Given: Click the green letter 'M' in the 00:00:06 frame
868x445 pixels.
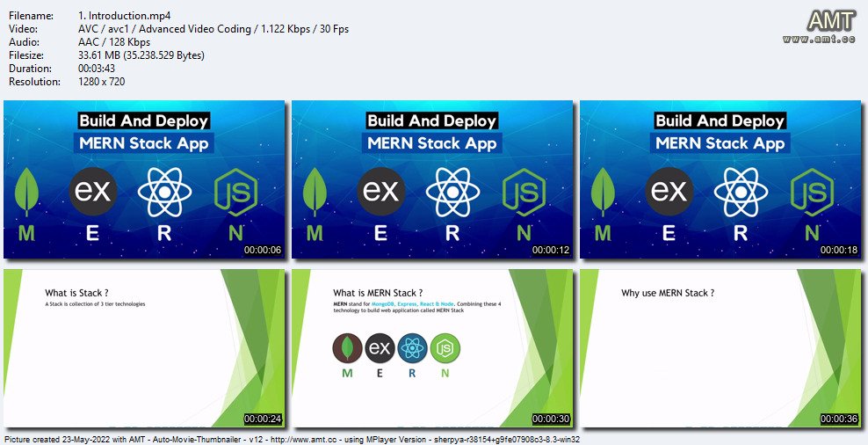Looking at the screenshot, I should tap(26, 233).
